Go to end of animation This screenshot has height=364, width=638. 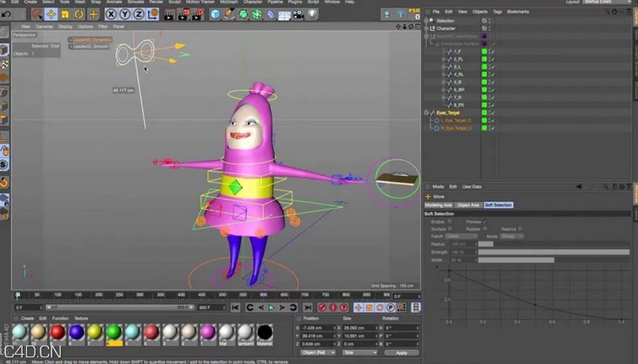click(x=308, y=308)
